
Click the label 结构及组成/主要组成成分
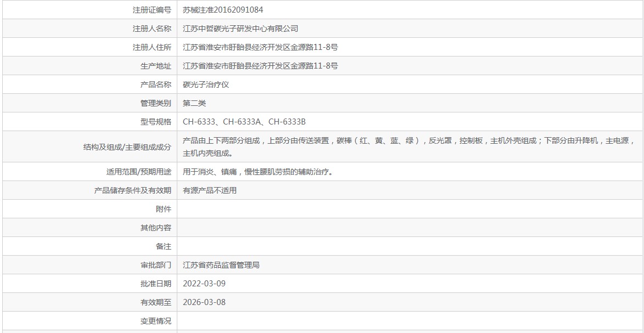[x=127, y=147]
